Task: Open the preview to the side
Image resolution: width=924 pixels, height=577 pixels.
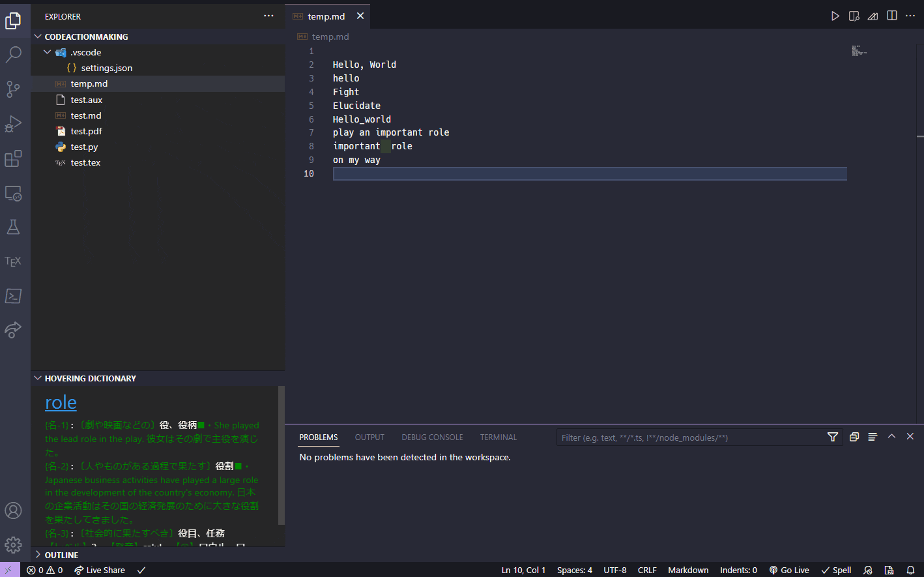Action: point(854,16)
